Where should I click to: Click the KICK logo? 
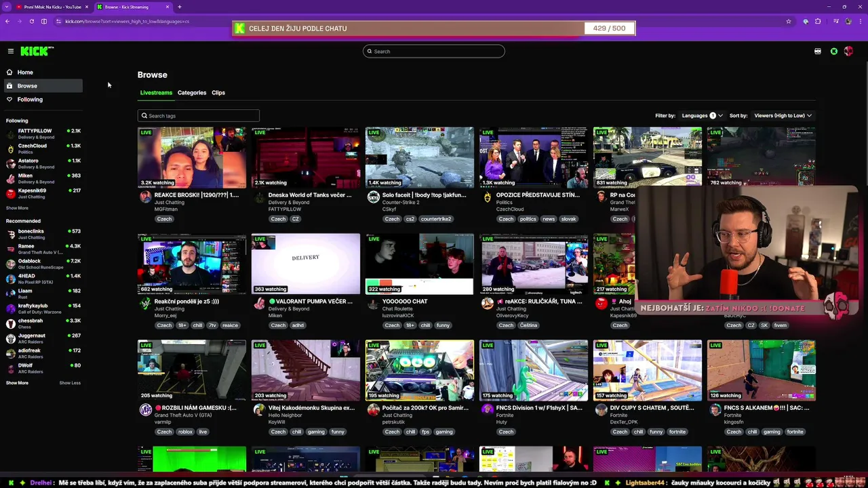point(37,52)
